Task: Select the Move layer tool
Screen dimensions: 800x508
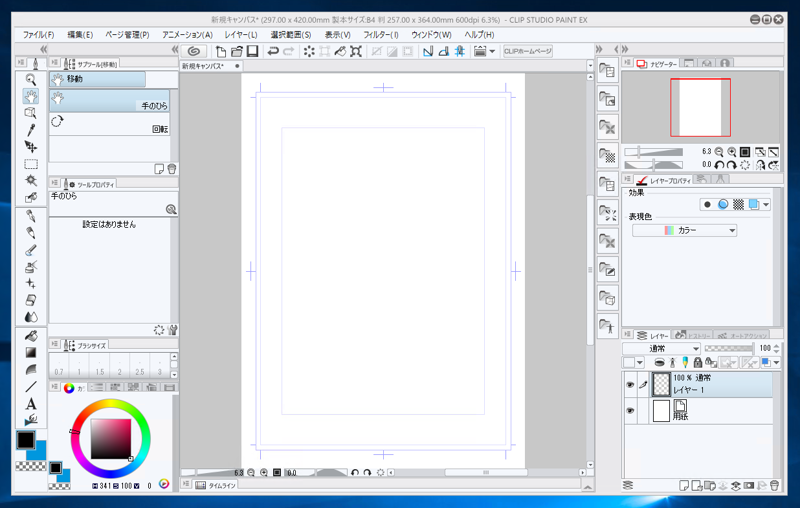Action: point(31,147)
